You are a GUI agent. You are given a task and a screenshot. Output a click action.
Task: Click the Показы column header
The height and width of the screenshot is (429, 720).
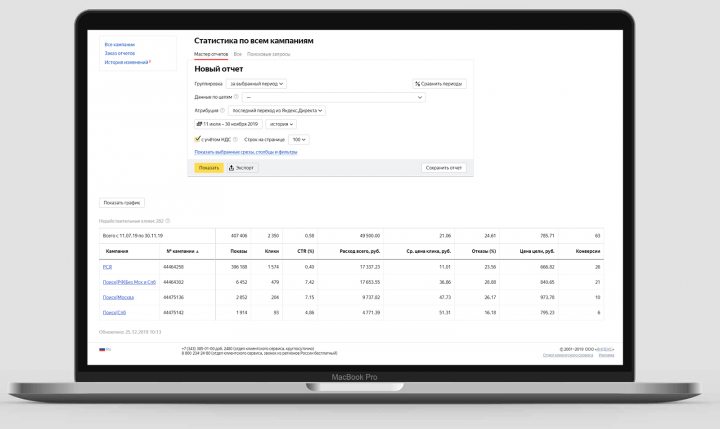(x=239, y=251)
